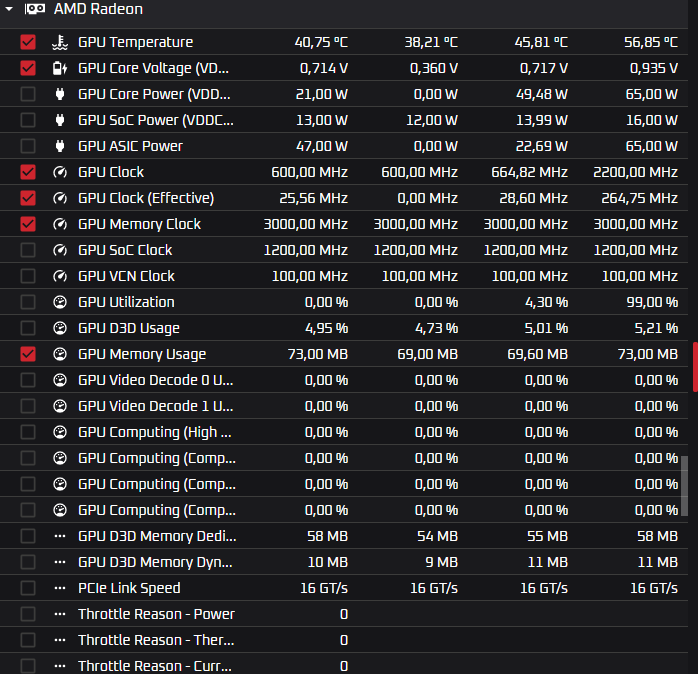This screenshot has height=674, width=698.
Task: Click the 0,360 V minimum voltage value
Action: [434, 68]
